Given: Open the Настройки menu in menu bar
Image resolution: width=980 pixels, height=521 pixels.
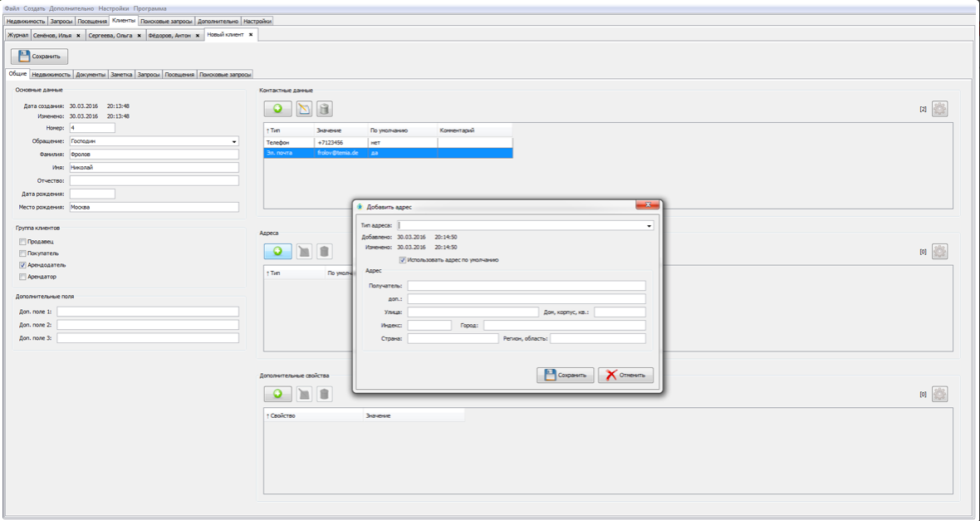Looking at the screenshot, I should [114, 9].
